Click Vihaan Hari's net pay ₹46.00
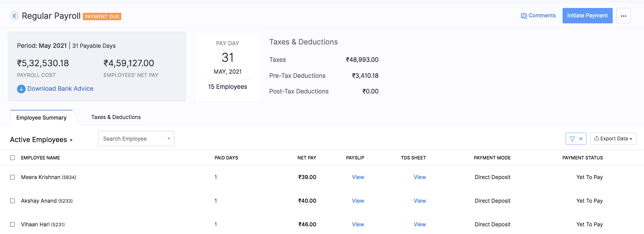Screen dimensions: 644x234 coord(307,225)
